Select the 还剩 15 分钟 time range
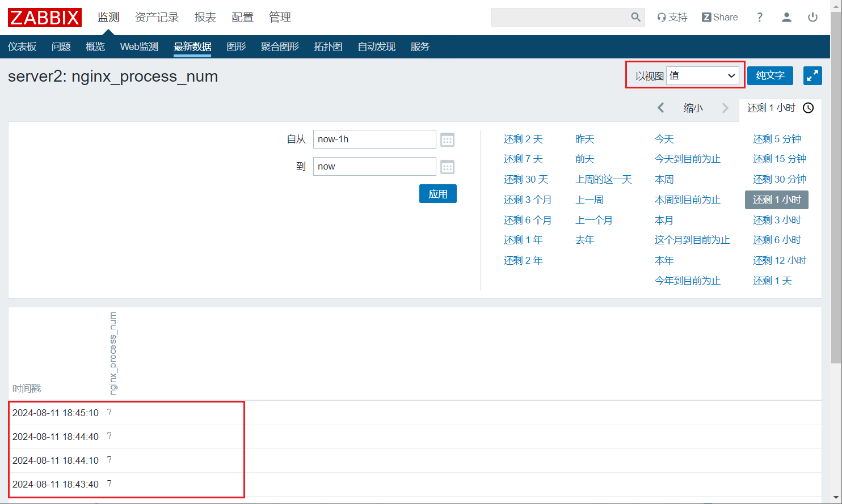The width and height of the screenshot is (842, 504). point(779,159)
